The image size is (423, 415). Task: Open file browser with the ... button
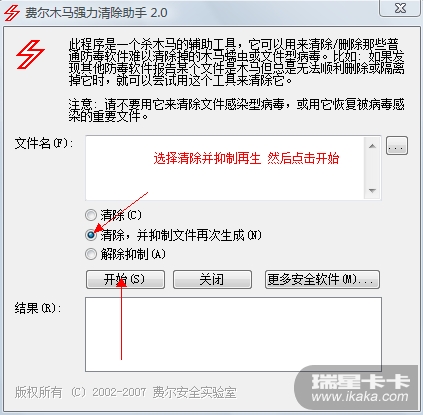click(397, 146)
